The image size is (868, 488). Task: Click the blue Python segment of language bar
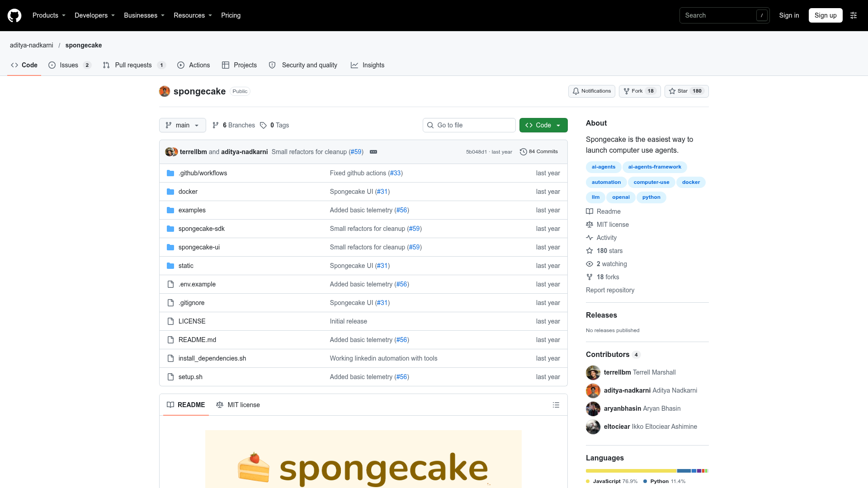pyautogui.click(x=684, y=471)
